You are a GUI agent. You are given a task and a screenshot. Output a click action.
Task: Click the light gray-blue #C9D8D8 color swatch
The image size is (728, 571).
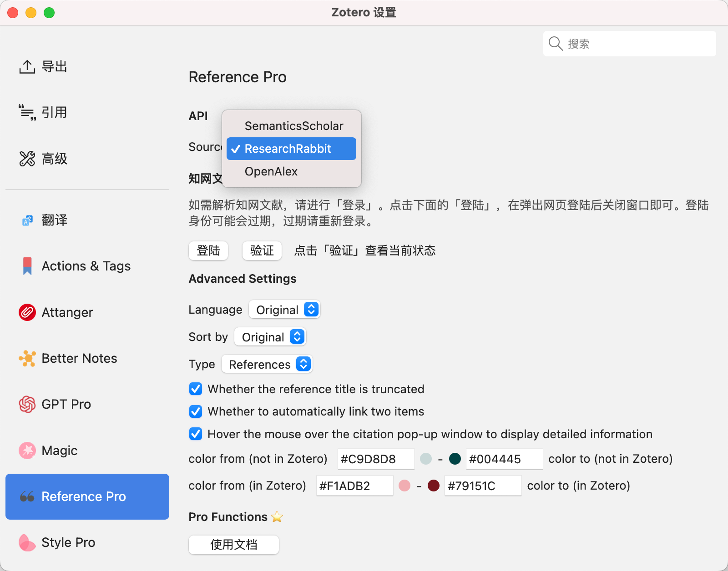(426, 459)
